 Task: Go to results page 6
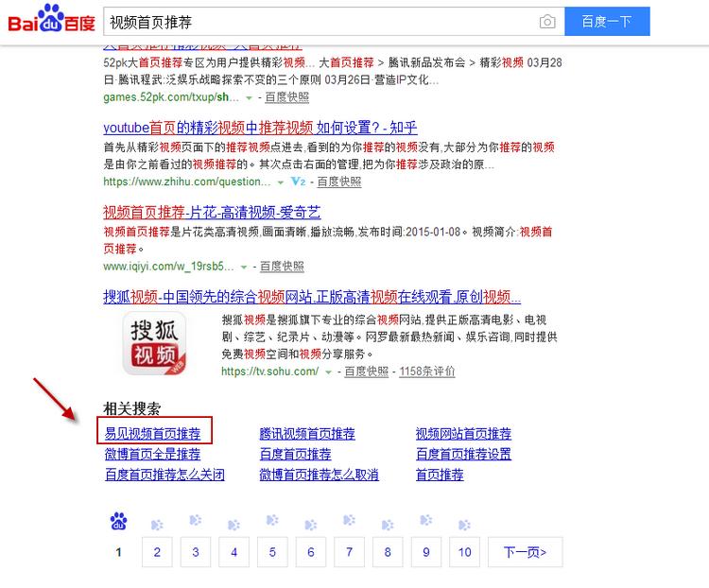pyautogui.click(x=311, y=552)
